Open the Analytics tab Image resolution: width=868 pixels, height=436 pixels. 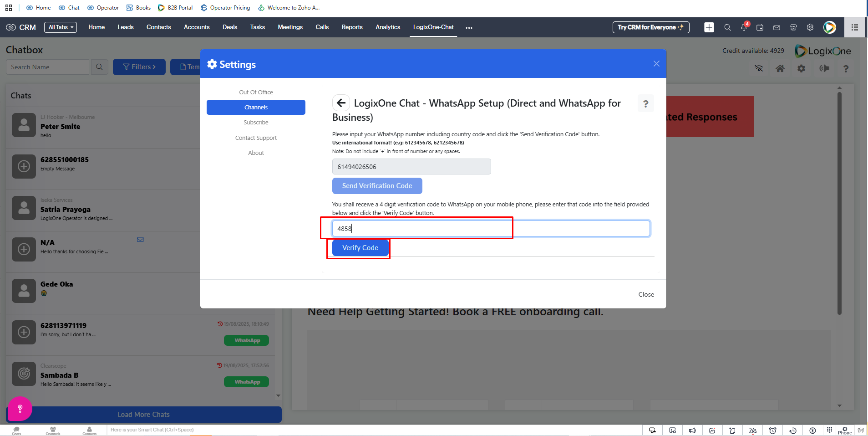click(388, 27)
